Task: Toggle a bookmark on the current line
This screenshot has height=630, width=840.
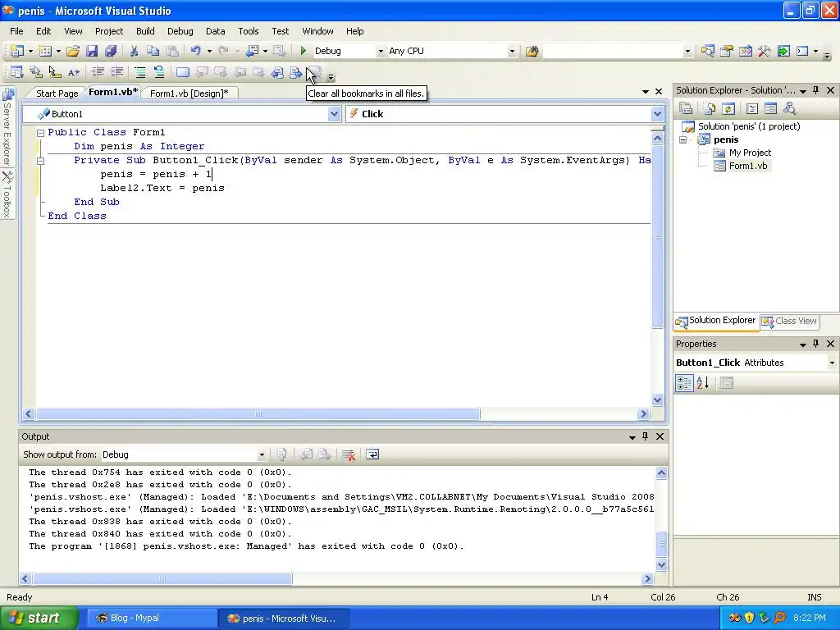Action: click(x=183, y=72)
